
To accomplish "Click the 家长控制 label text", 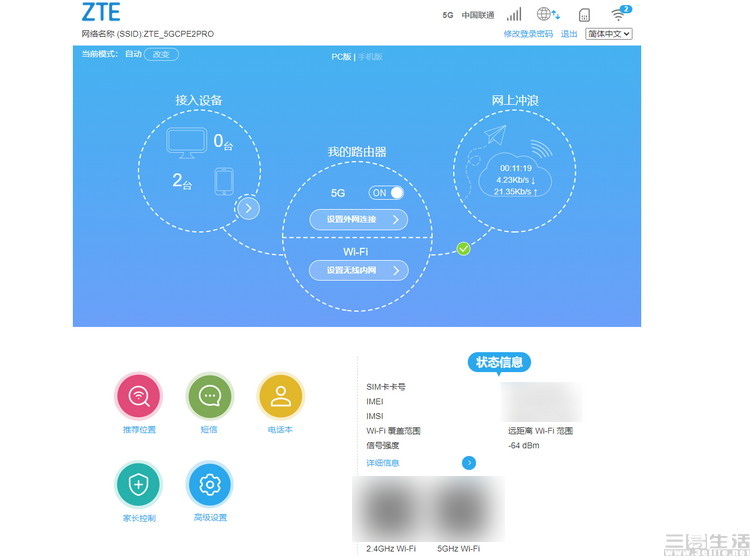I will tap(139, 518).
